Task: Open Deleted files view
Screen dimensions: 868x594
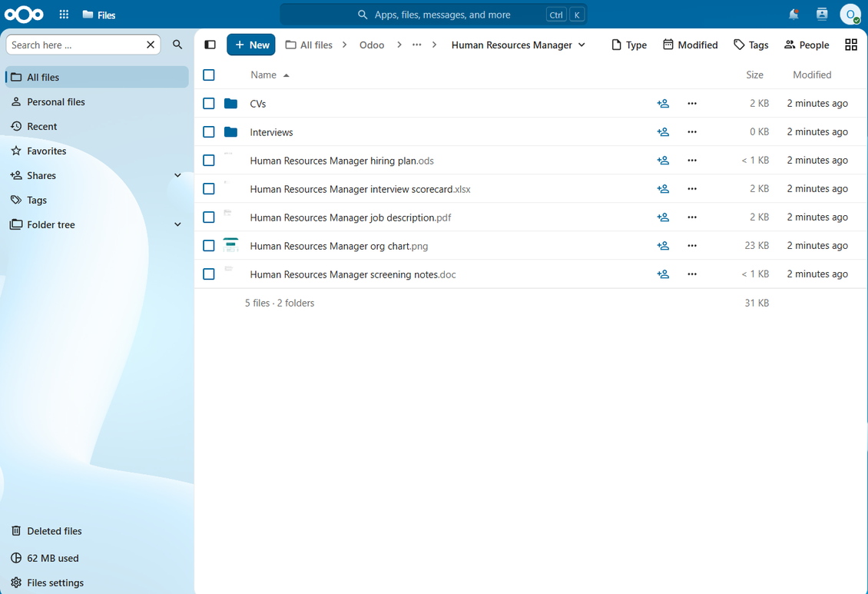Action: click(x=97, y=531)
